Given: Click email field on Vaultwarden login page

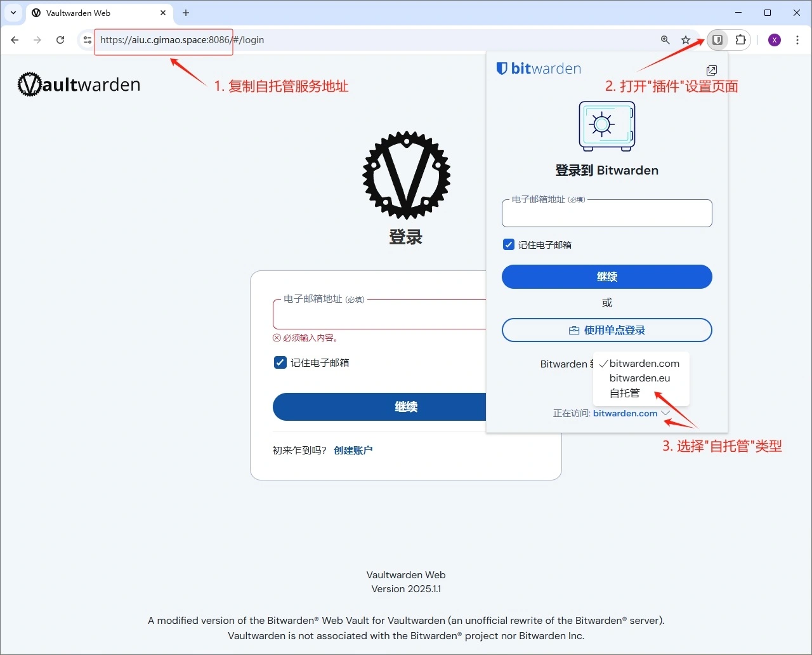Looking at the screenshot, I should (x=379, y=314).
